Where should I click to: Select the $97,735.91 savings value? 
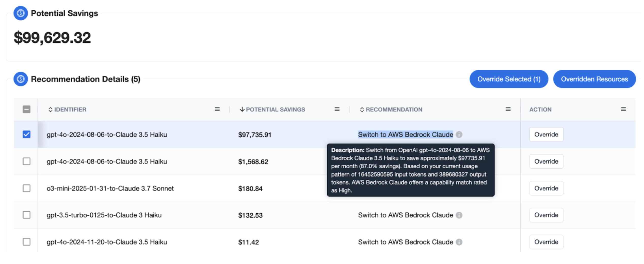click(255, 135)
